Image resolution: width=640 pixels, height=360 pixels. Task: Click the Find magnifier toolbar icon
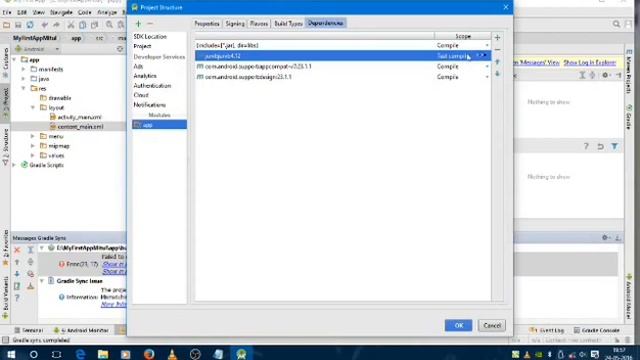(x=109, y=25)
